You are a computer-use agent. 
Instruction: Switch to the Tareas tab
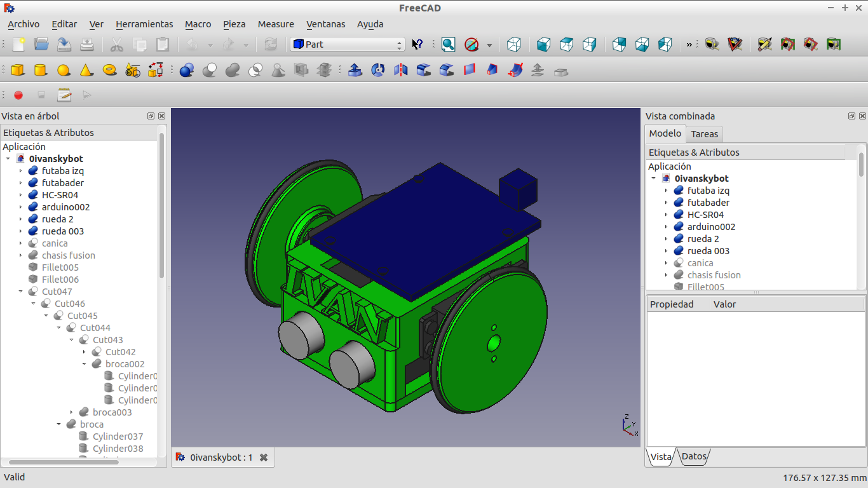point(705,134)
